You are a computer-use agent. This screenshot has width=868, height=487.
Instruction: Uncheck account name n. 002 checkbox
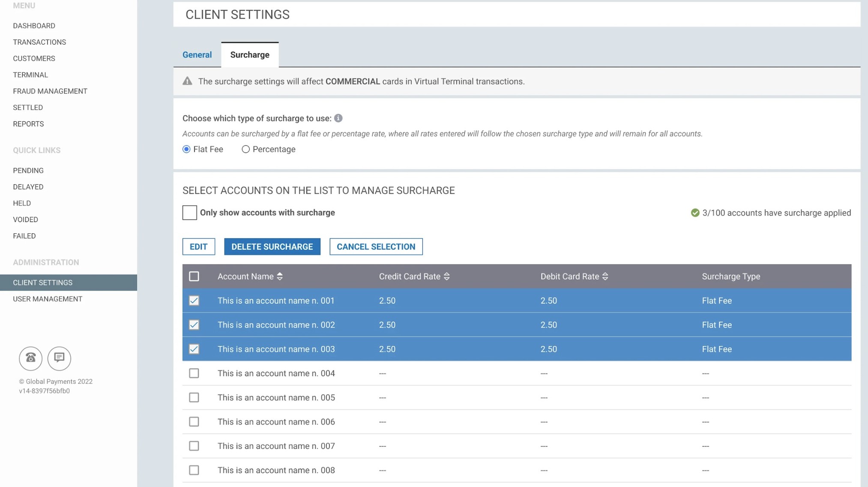point(194,325)
